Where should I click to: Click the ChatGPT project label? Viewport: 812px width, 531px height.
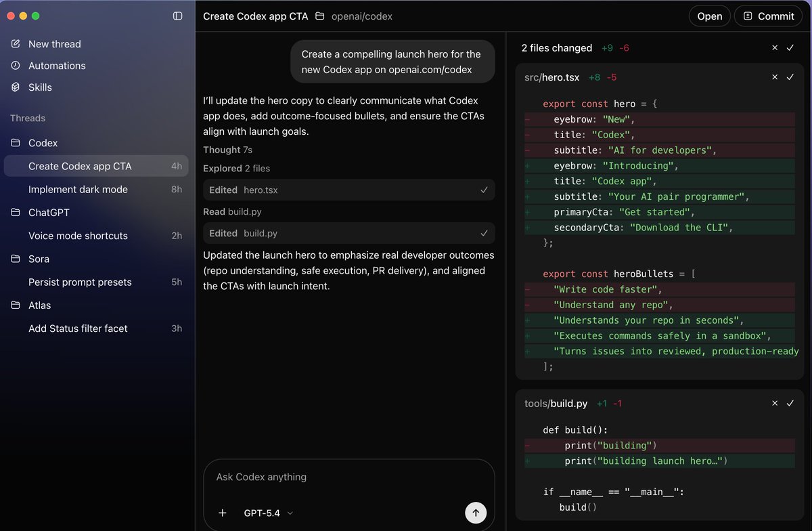coord(49,213)
